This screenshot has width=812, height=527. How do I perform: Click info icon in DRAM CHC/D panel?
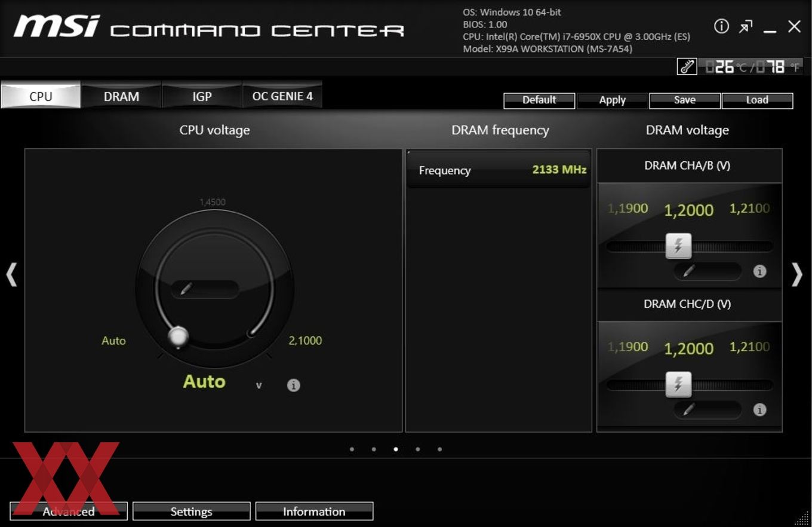759,409
